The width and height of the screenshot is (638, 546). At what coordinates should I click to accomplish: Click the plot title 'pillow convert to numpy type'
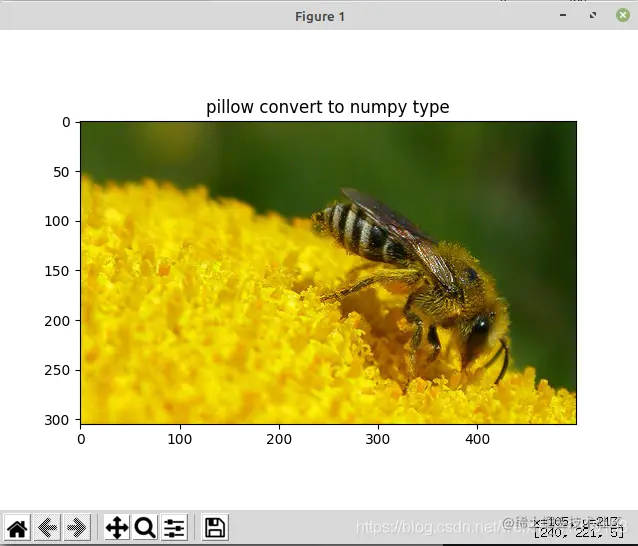point(328,107)
